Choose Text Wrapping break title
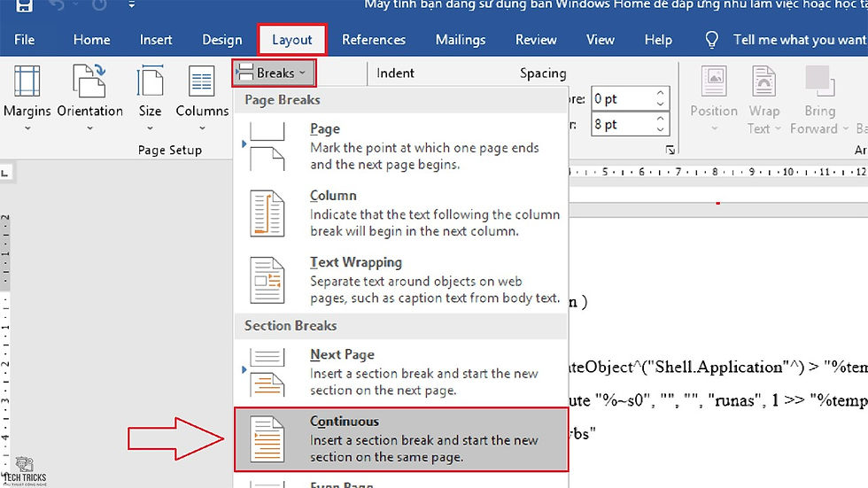The width and height of the screenshot is (868, 488). (x=356, y=262)
